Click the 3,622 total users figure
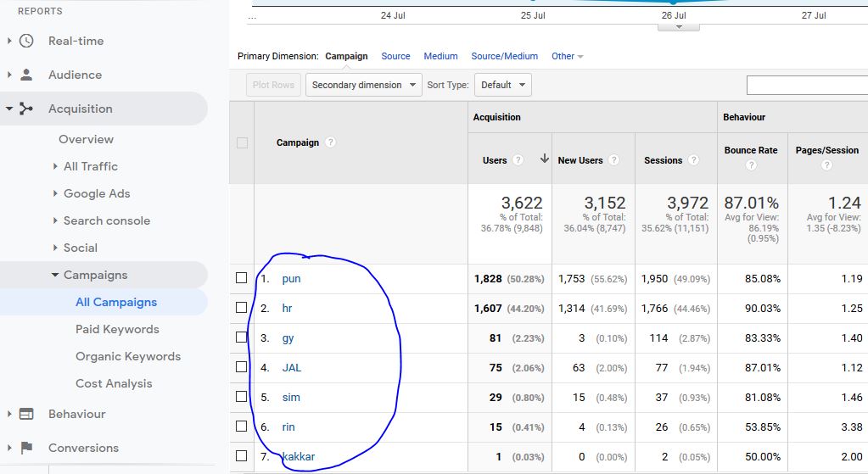Screen dimensions: 868x474 (522, 203)
